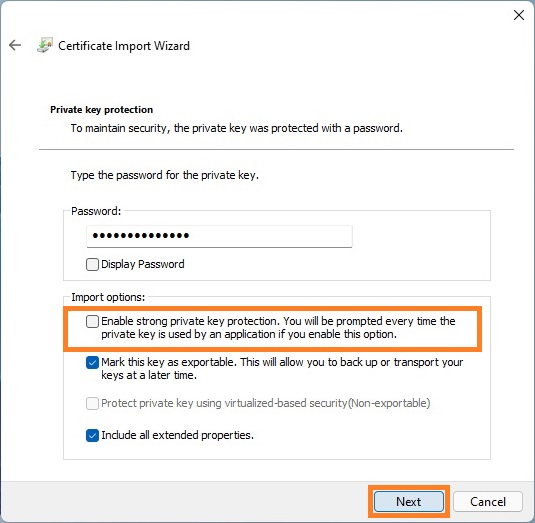The width and height of the screenshot is (535, 523).
Task: Focus the private key password field
Action: pyautogui.click(x=219, y=236)
